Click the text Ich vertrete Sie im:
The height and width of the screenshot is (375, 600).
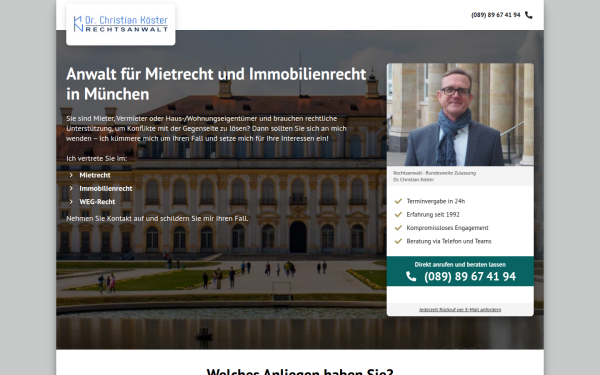pyautogui.click(x=96, y=158)
